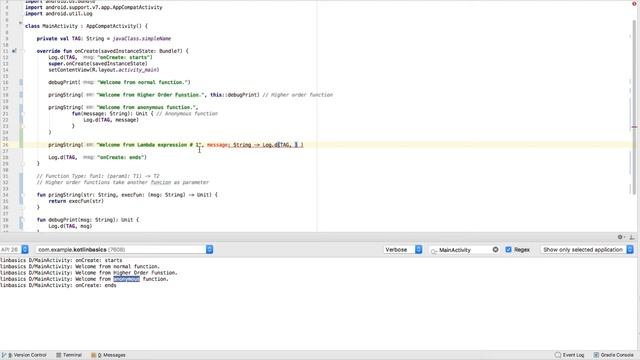Click the red error indicator above scrollbar
Viewport: 640px width, 360px height.
coord(634,3)
